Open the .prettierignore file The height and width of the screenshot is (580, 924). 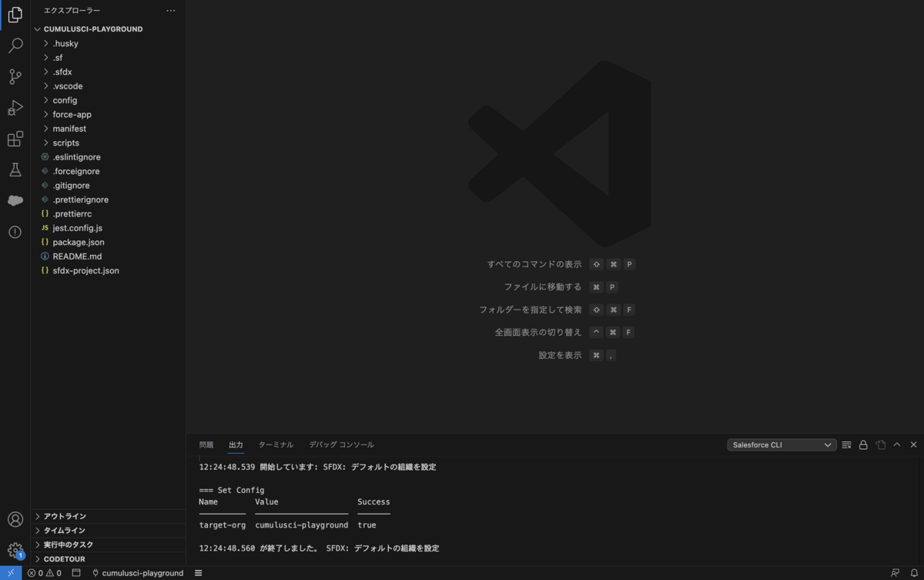[81, 199]
